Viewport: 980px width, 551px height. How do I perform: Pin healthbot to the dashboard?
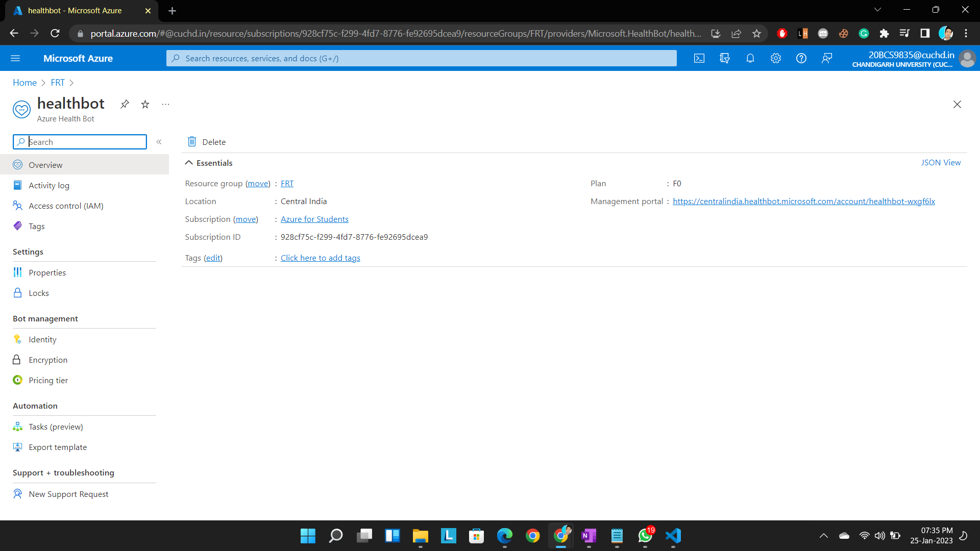(x=125, y=104)
